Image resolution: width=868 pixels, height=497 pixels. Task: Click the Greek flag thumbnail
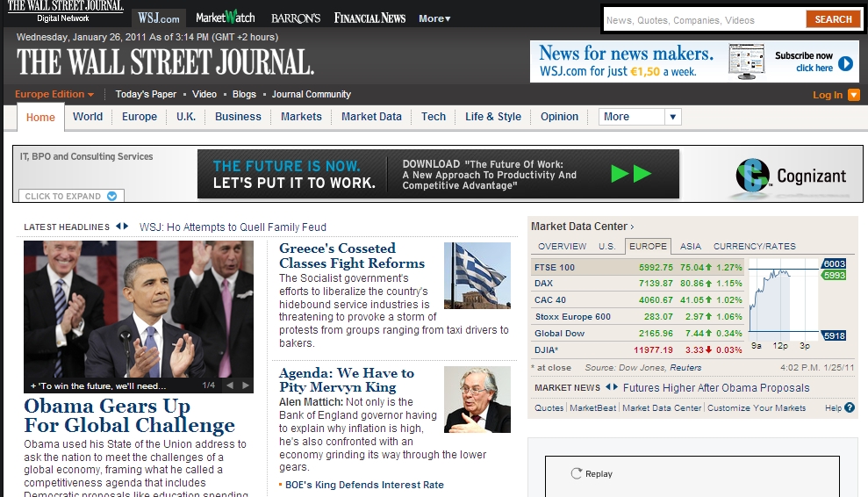[477, 276]
